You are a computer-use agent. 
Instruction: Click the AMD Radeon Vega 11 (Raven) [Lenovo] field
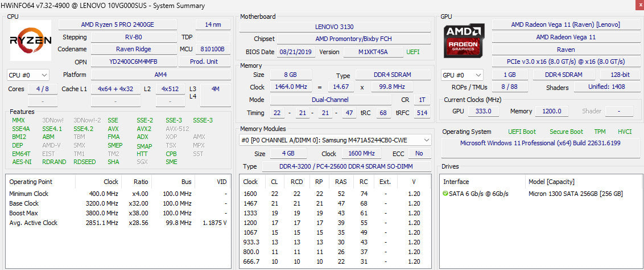click(565, 24)
